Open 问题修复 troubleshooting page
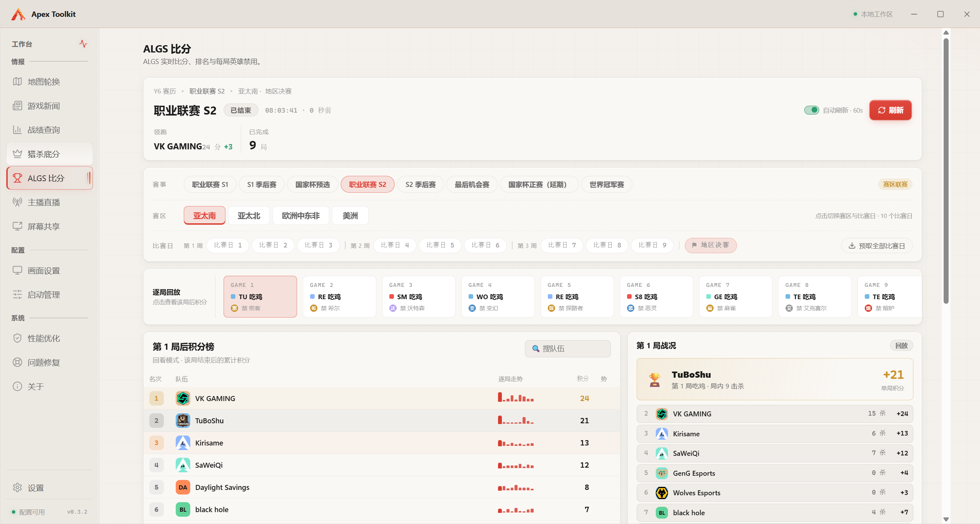This screenshot has height=524, width=980. coord(49,362)
